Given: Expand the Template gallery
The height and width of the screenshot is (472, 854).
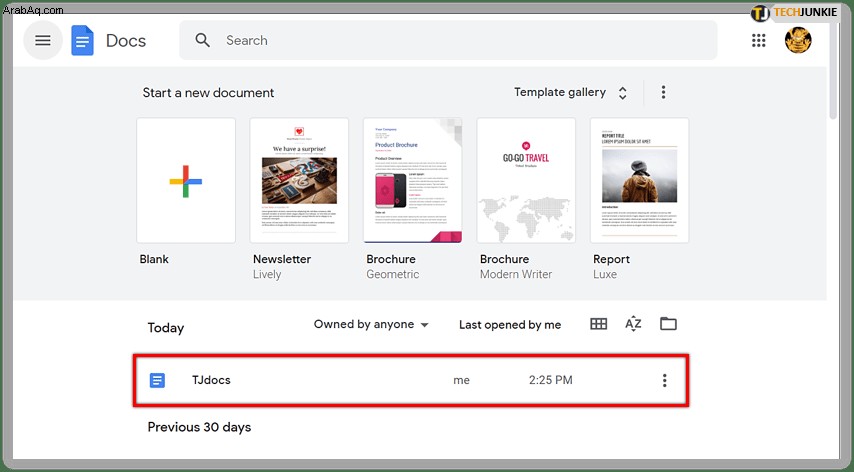Looking at the screenshot, I should [570, 93].
